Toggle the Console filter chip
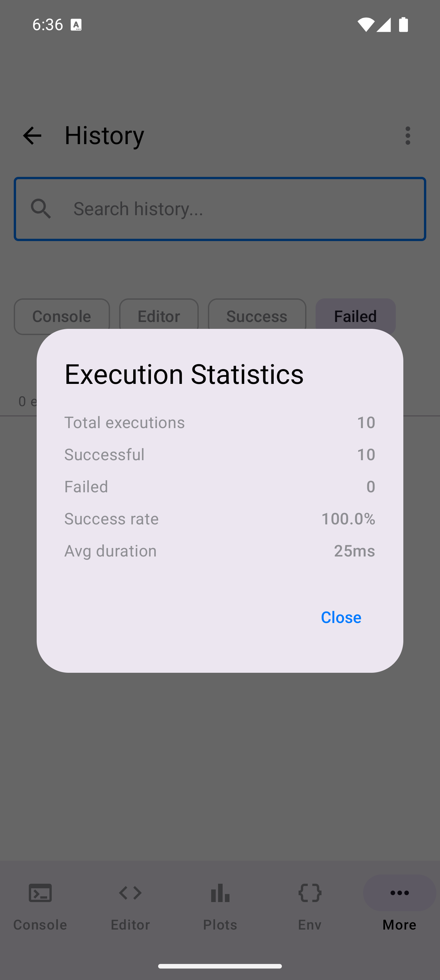Image resolution: width=440 pixels, height=980 pixels. (62, 315)
